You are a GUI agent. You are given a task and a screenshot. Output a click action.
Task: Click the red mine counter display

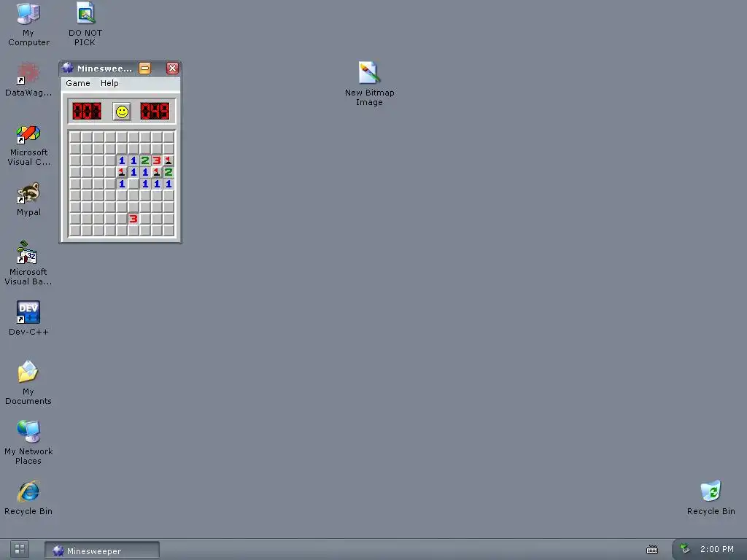(x=87, y=112)
